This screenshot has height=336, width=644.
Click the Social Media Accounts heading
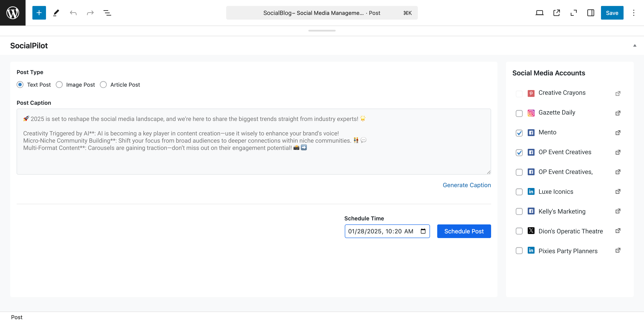548,73
